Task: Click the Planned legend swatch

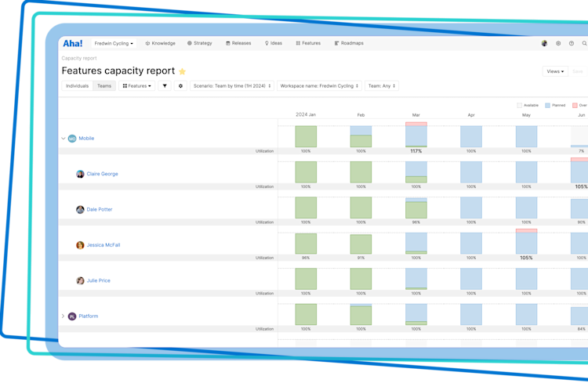Action: 547,105
